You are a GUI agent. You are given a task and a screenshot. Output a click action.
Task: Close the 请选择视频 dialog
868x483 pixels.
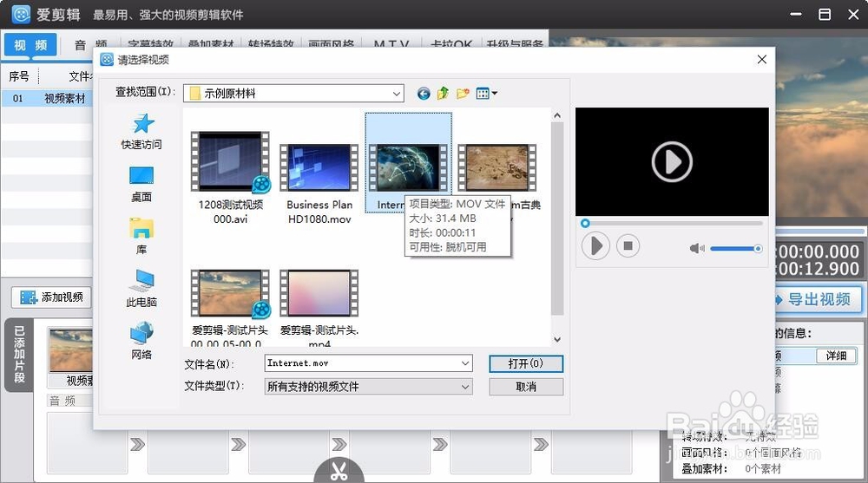coord(762,59)
